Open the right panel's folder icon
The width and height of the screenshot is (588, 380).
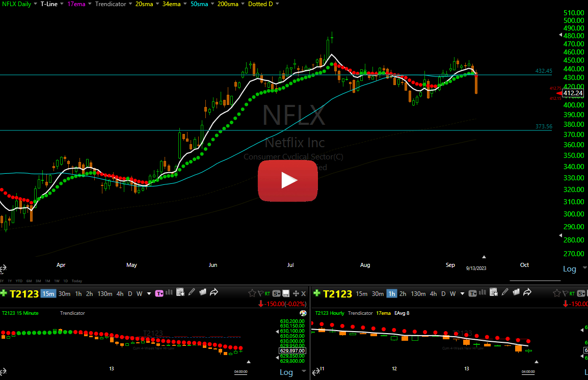(516, 292)
